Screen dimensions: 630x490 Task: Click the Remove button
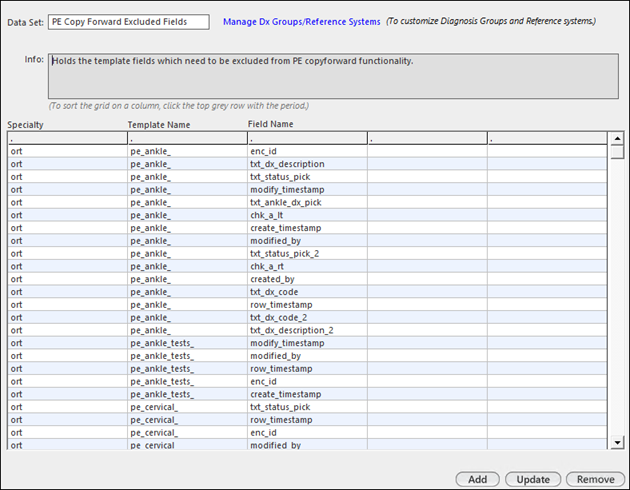595,479
